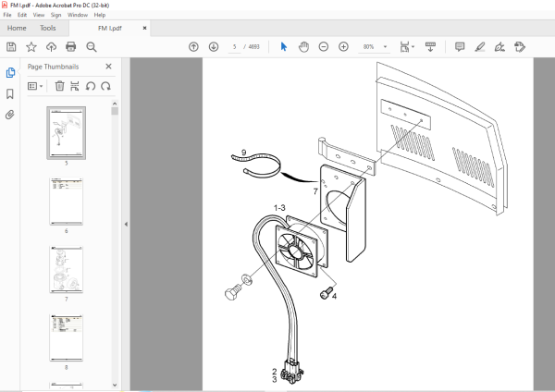555x392 pixels.
Task: Open the File menu
Action: click(7, 15)
